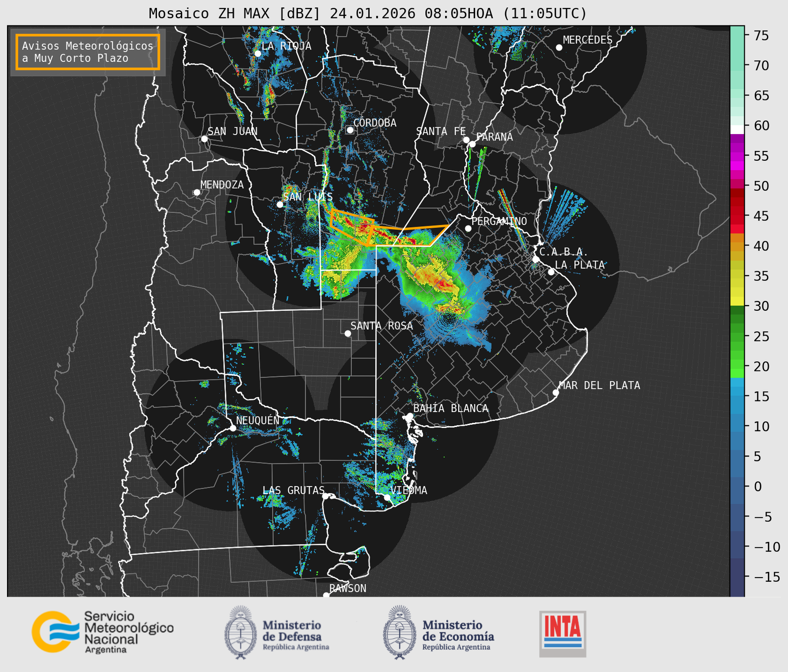788x672 pixels.
Task: Select the La Plata city marker dot
Action: point(551,272)
